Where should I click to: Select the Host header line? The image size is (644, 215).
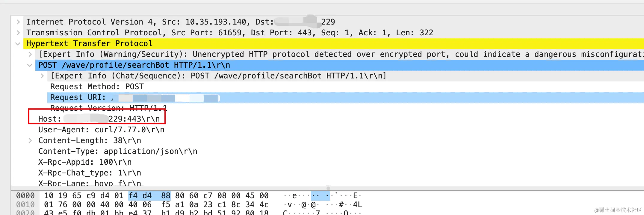click(99, 119)
